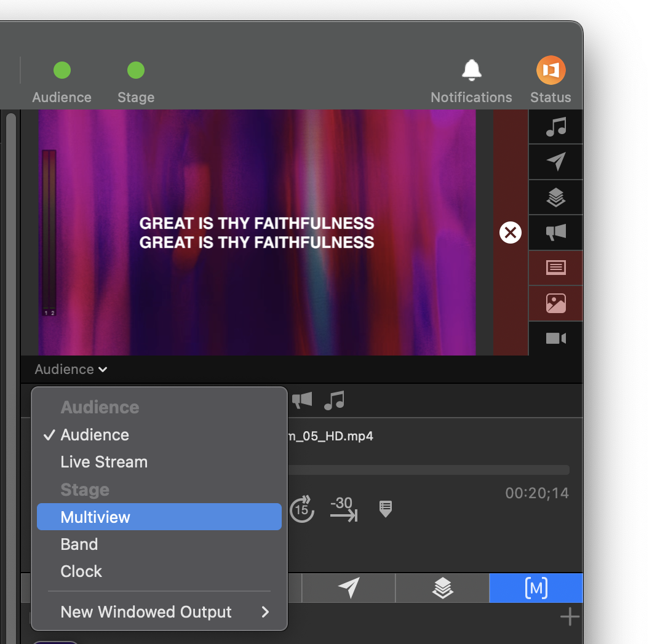Clear the props layer stack icon

[555, 197]
